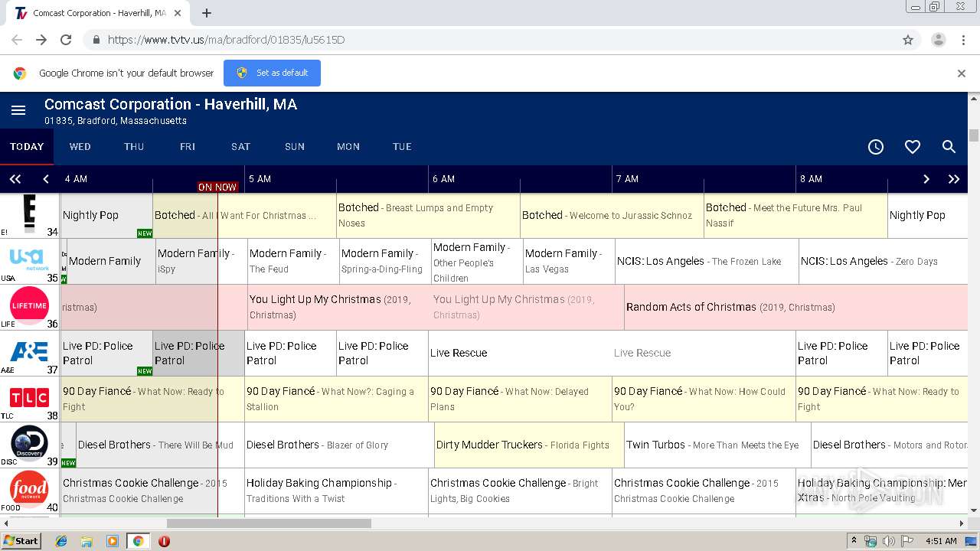The image size is (980, 551).
Task: Open Diesel Brothers - Blazer of Glory
Action: pyautogui.click(x=339, y=445)
